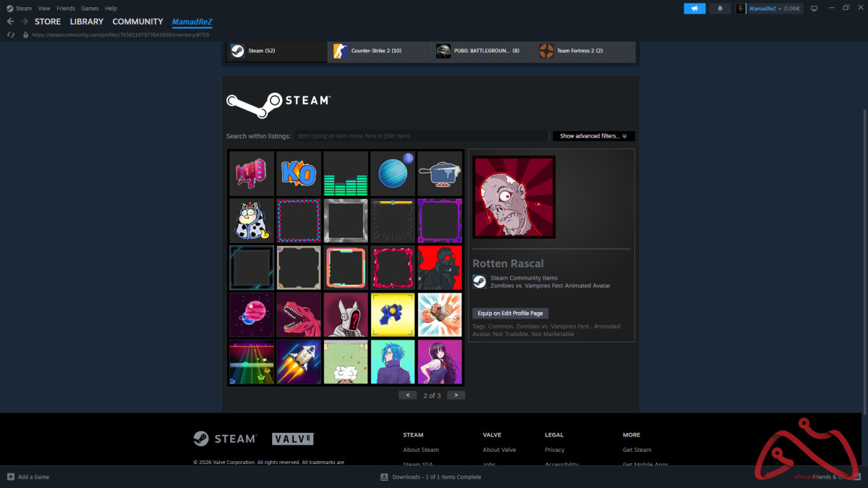Select the red slime avatar frame
Viewport: 868px width, 488px height.
click(393, 268)
